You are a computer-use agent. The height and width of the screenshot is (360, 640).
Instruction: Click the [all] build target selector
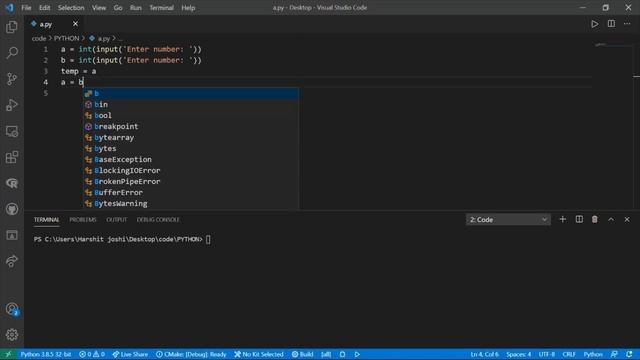tap(326, 354)
